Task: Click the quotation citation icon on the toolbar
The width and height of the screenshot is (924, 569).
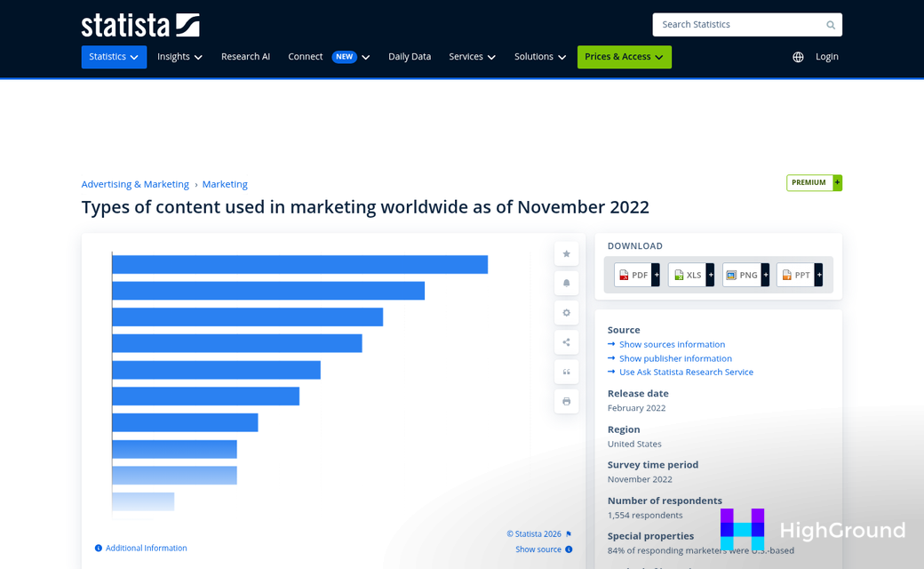Action: pos(566,372)
